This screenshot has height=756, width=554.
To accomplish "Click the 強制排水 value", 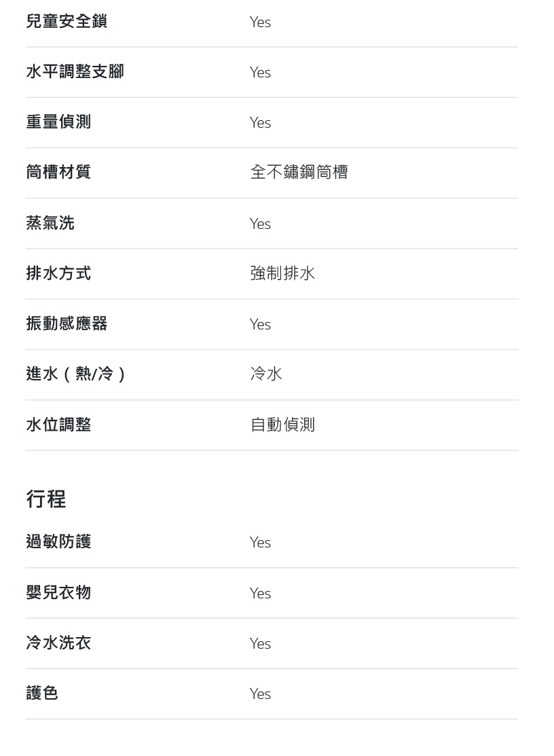I will [x=282, y=273].
